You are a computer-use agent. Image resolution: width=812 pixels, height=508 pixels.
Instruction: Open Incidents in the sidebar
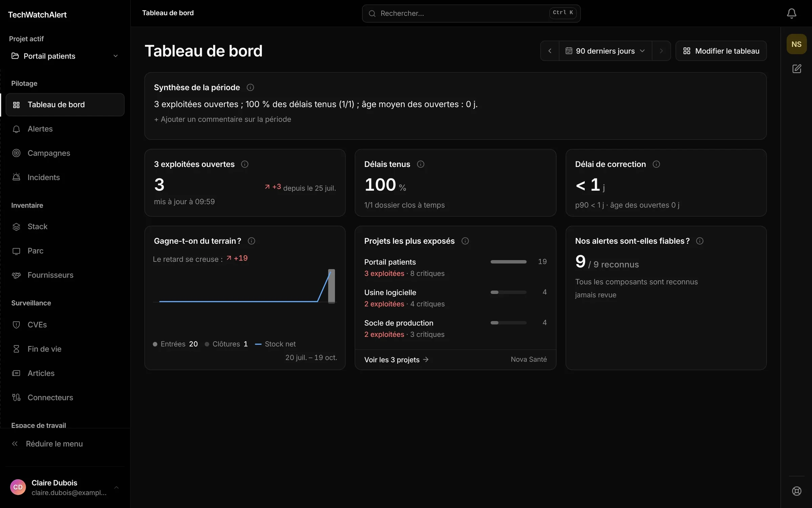[65, 177]
